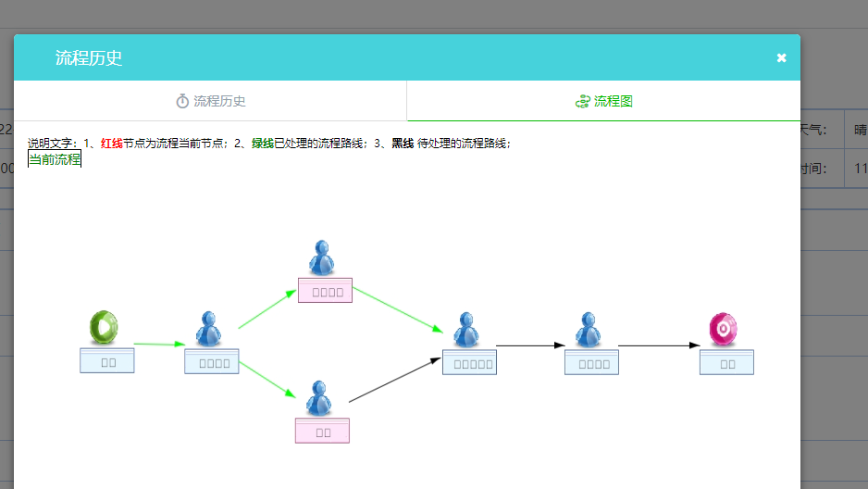Click the two-character blue label under the green start icon
This screenshot has width=868, height=489.
[x=106, y=361]
